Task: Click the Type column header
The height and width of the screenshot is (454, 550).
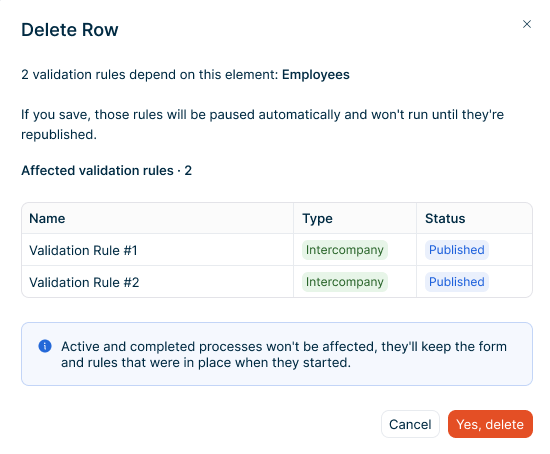Action: (x=317, y=218)
